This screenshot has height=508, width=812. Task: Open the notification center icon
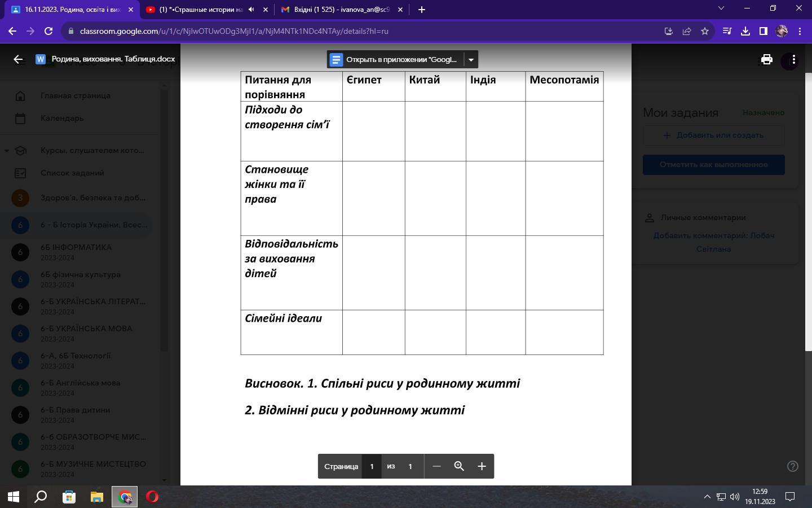coord(790,497)
